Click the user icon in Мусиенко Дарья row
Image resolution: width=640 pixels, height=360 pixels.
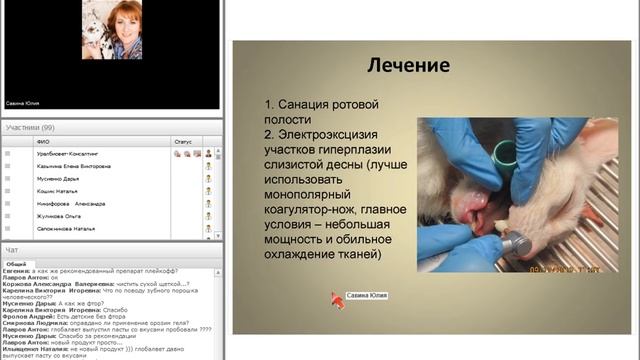209,179
